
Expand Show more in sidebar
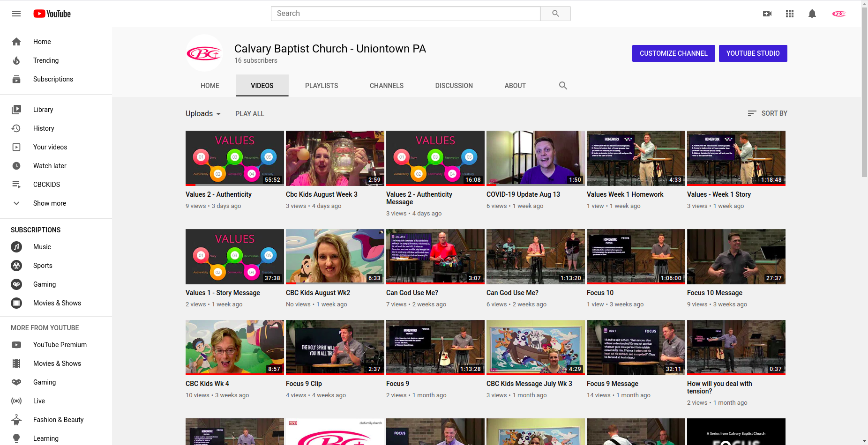pyautogui.click(x=56, y=203)
